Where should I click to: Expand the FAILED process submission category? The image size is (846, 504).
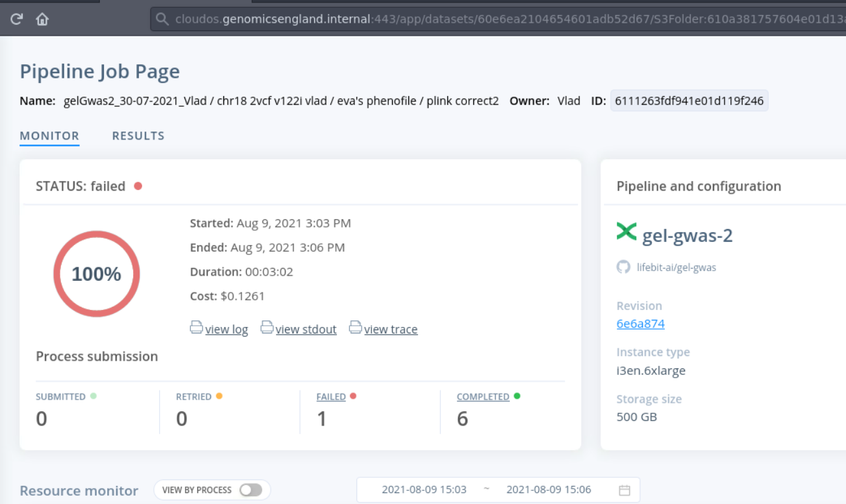coord(331,396)
